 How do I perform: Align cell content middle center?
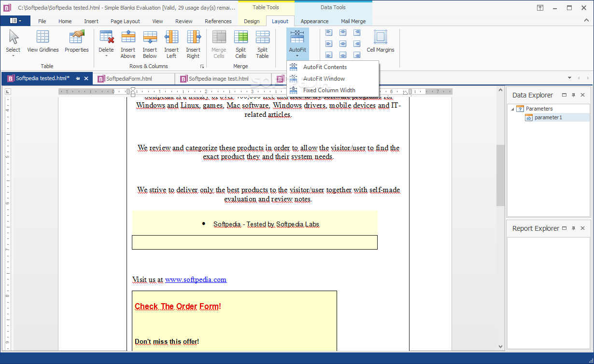point(343,44)
